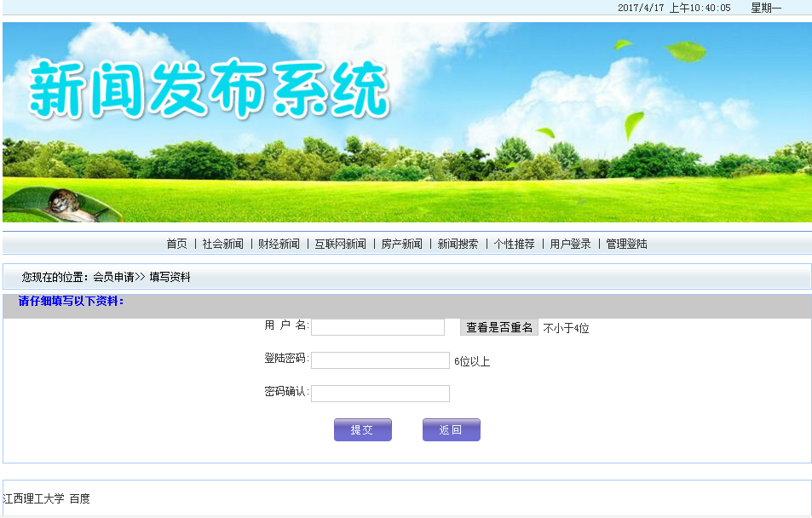Click the 提交 (Submit) button
Image resolution: width=812 pixels, height=518 pixels.
(x=362, y=429)
